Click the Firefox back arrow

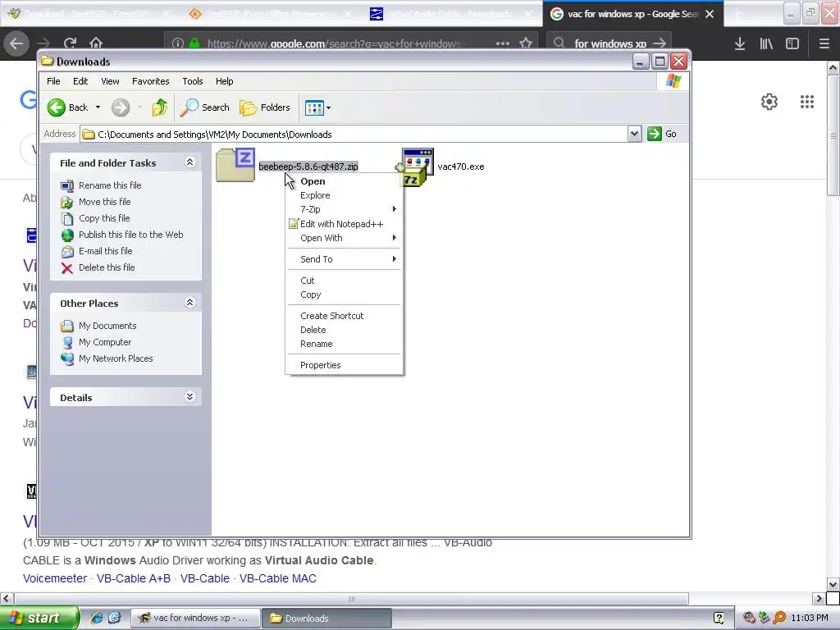[x=16, y=43]
